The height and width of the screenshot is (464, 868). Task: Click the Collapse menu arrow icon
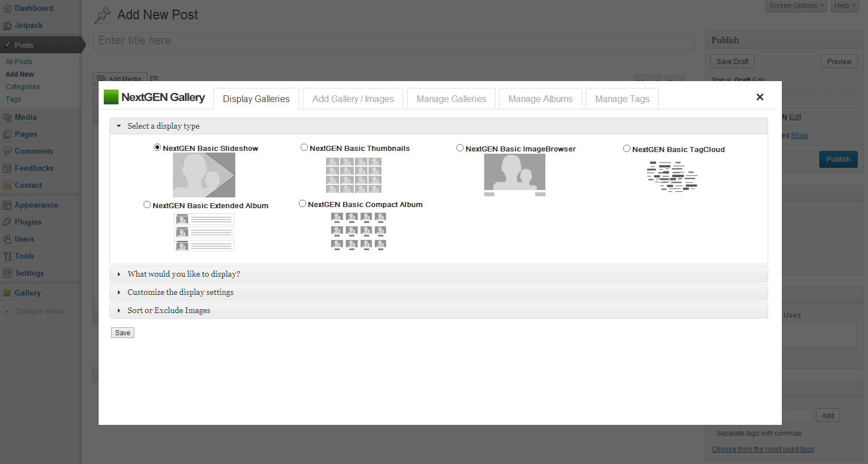tap(7, 311)
